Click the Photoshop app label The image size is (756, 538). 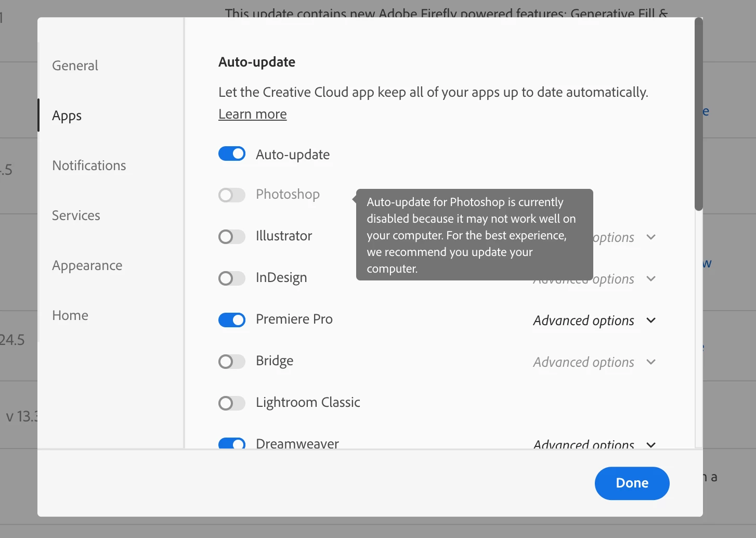(288, 194)
